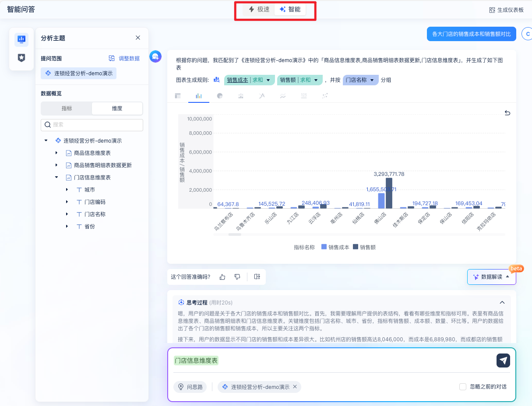This screenshot has width=532, height=406.
Task: Click thumbs up for the answer
Action: point(222,276)
